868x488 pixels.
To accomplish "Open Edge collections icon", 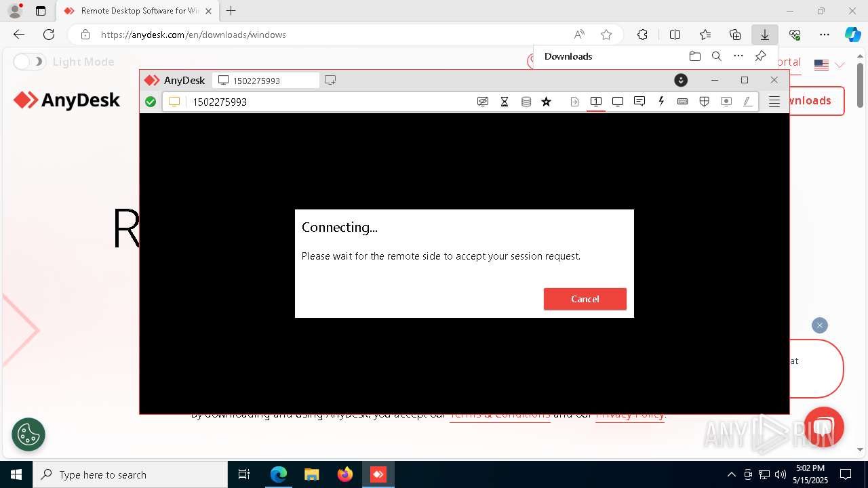I will click(735, 35).
